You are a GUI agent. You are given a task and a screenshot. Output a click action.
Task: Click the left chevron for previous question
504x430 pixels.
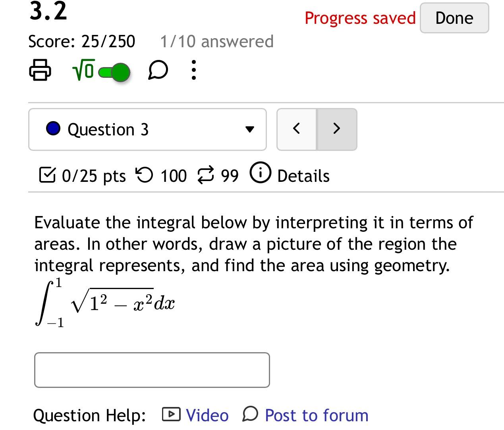point(297,129)
